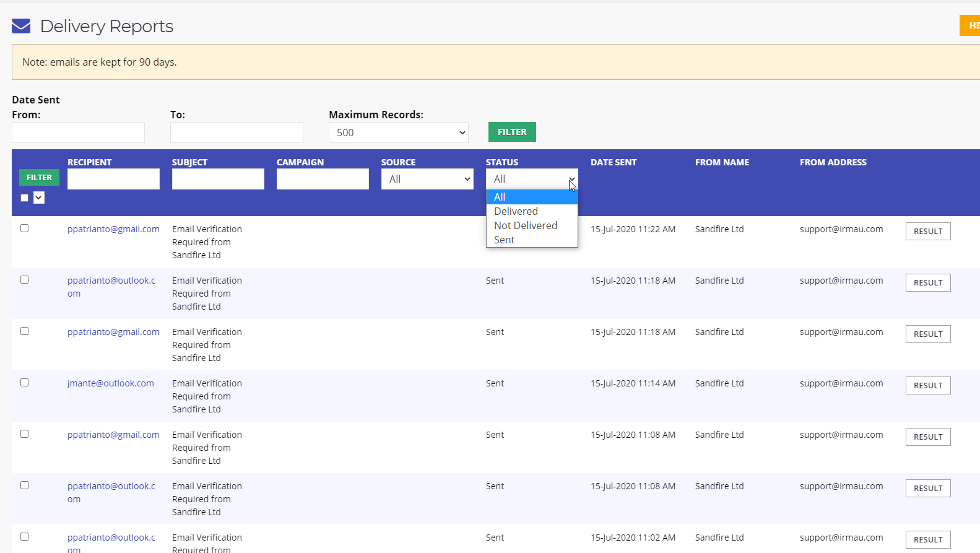Viewport: 980px width, 553px height.
Task: Click the RECIPIENT column header
Action: tap(90, 162)
